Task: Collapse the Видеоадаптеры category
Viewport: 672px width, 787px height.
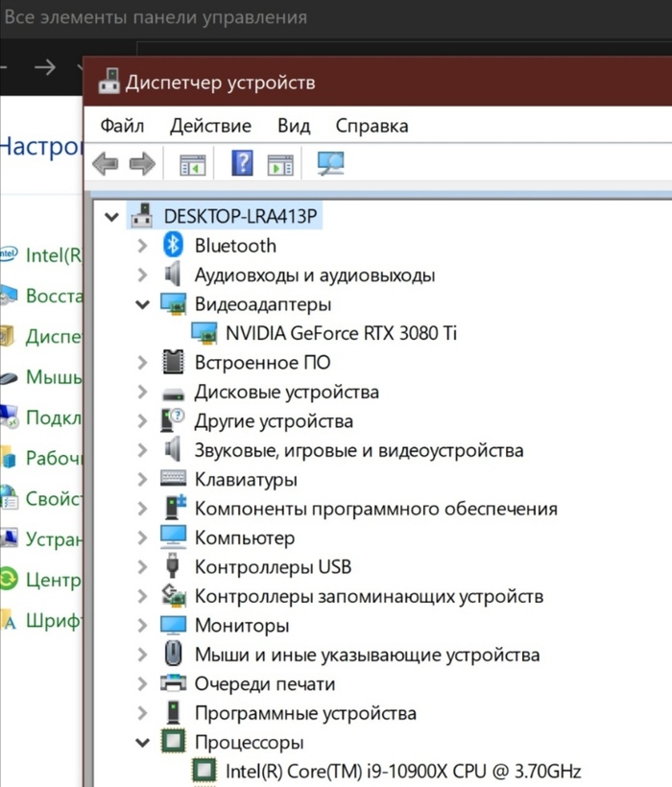Action: click(142, 304)
